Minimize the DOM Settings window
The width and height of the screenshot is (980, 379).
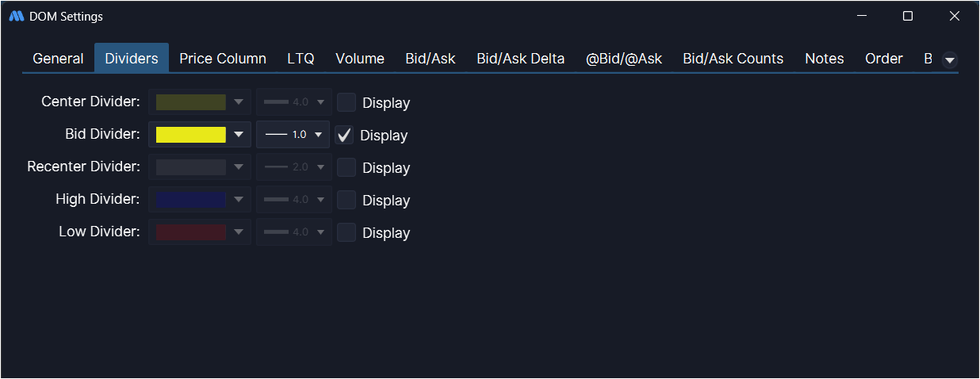click(x=862, y=17)
